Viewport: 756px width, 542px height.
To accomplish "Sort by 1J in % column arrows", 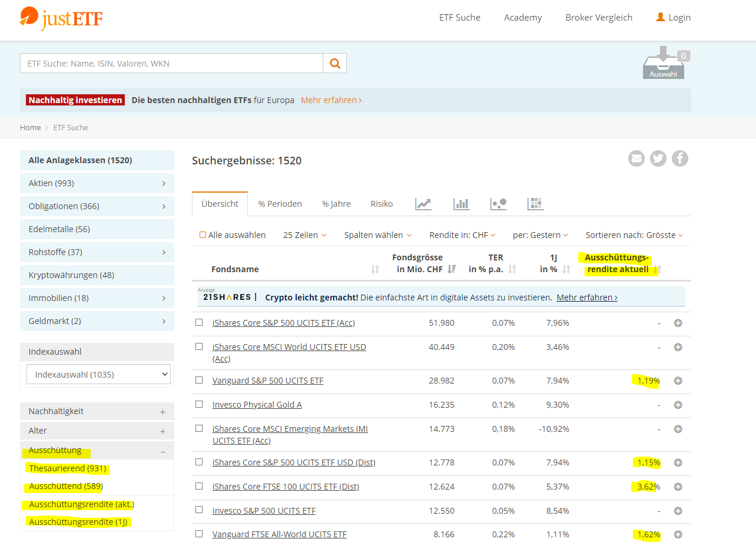I will 566,269.
